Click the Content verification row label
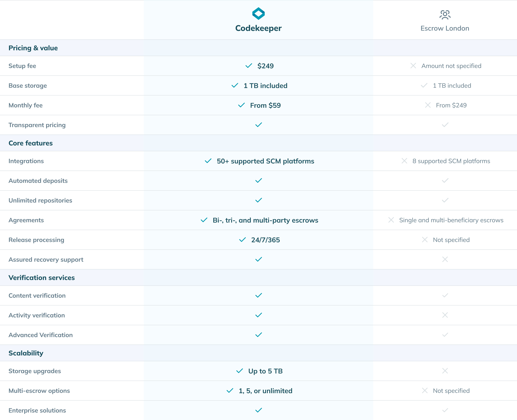517x420 pixels. (37, 296)
